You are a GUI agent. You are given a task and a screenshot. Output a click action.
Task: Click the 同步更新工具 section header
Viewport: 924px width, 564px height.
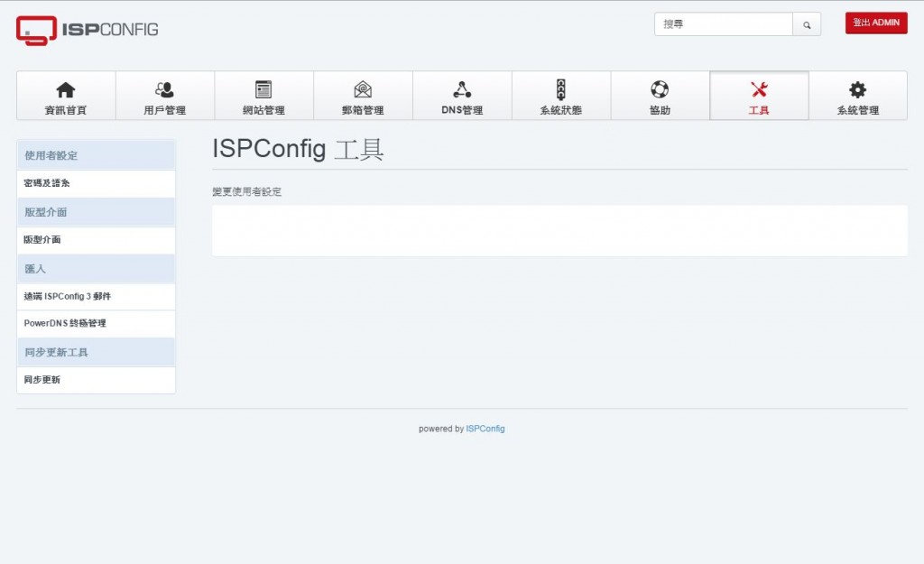click(96, 353)
